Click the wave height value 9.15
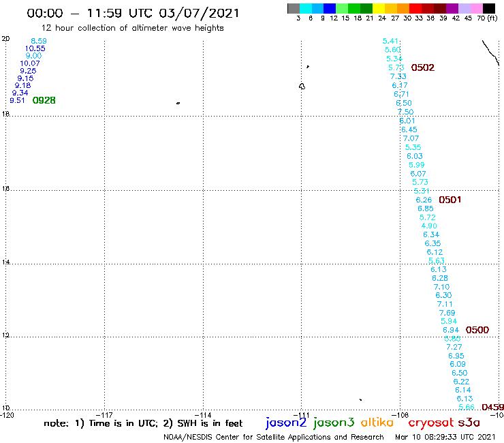The image size is (504, 443). (x=25, y=78)
